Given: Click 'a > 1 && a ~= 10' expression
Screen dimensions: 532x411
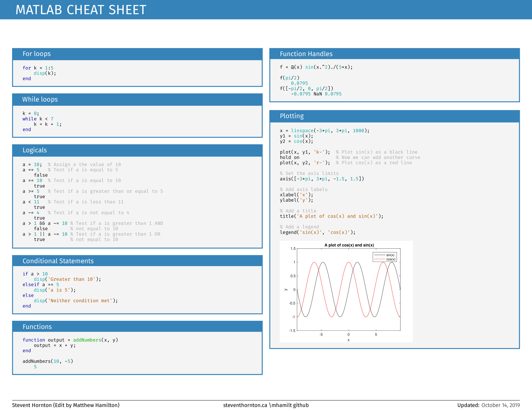Looking at the screenshot, I should tap(45, 223).
